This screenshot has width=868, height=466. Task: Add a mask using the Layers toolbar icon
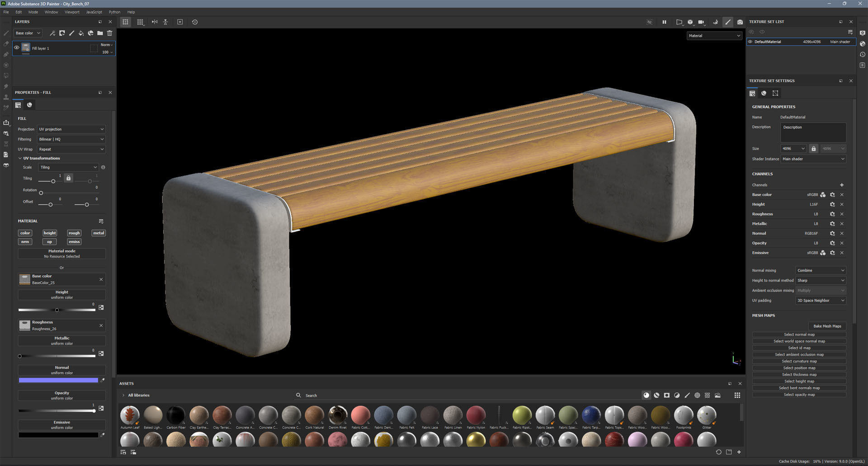pyautogui.click(x=62, y=33)
